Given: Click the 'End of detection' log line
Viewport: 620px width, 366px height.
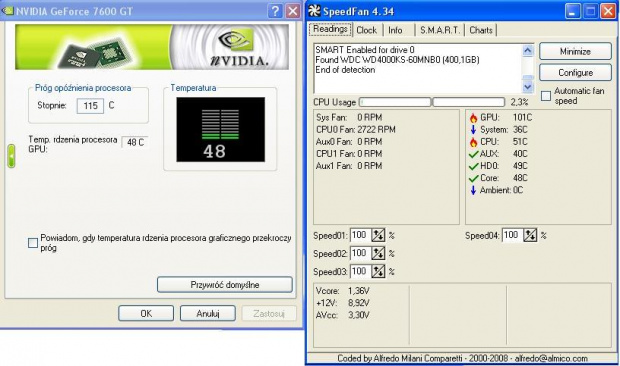Looking at the screenshot, I should (345, 70).
